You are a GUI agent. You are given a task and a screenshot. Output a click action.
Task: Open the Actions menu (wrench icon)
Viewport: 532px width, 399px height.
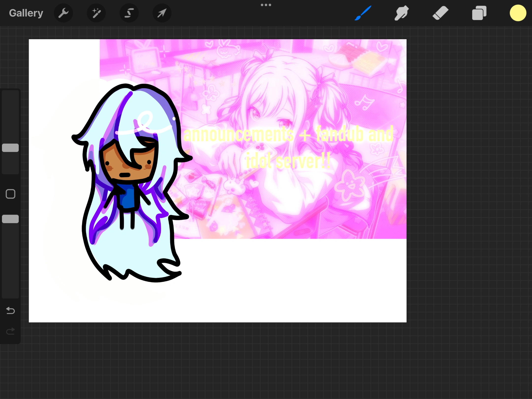click(x=63, y=13)
